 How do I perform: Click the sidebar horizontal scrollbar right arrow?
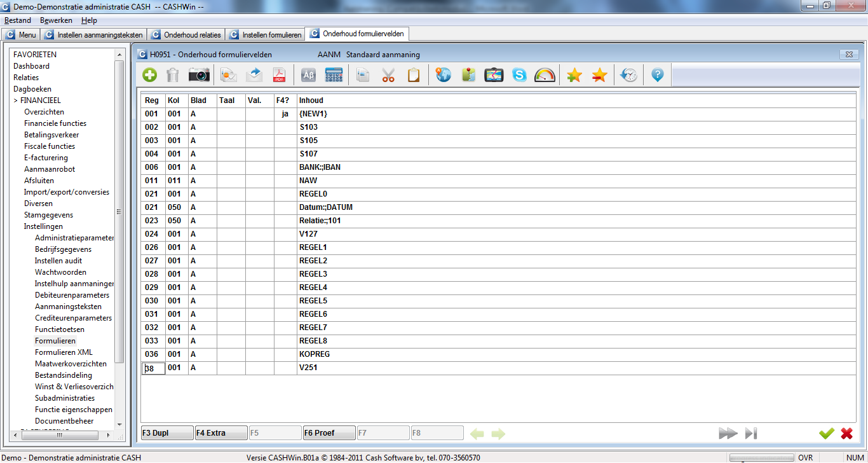[x=109, y=435]
